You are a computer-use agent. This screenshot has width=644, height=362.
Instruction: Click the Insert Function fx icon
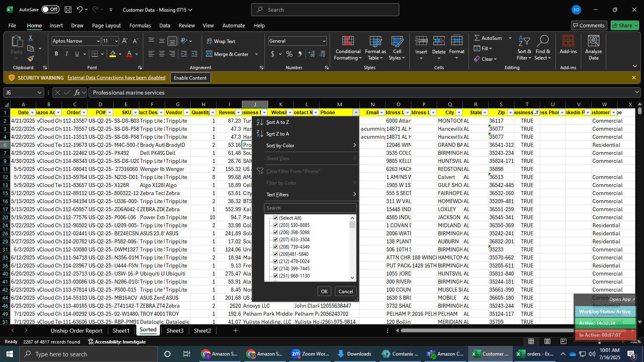[77, 93]
